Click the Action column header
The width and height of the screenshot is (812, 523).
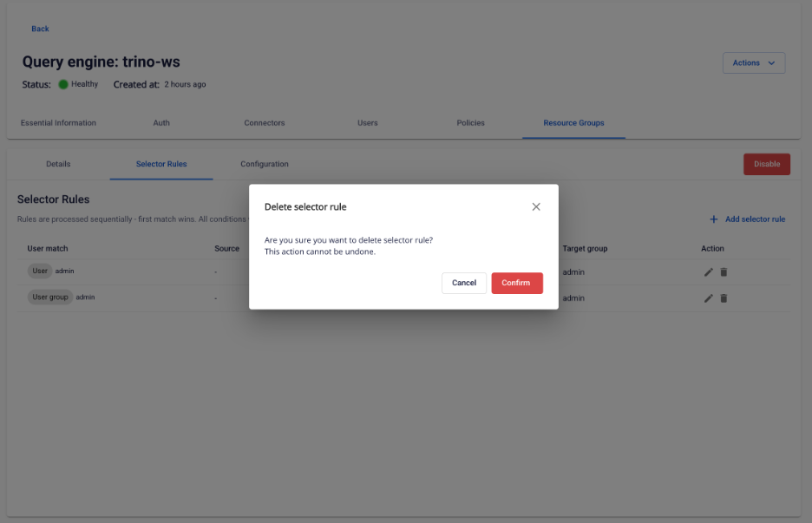pyautogui.click(x=712, y=249)
